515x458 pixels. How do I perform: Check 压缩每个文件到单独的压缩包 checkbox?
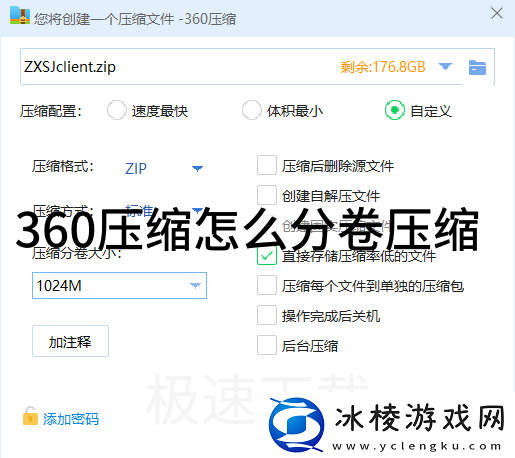(x=267, y=285)
